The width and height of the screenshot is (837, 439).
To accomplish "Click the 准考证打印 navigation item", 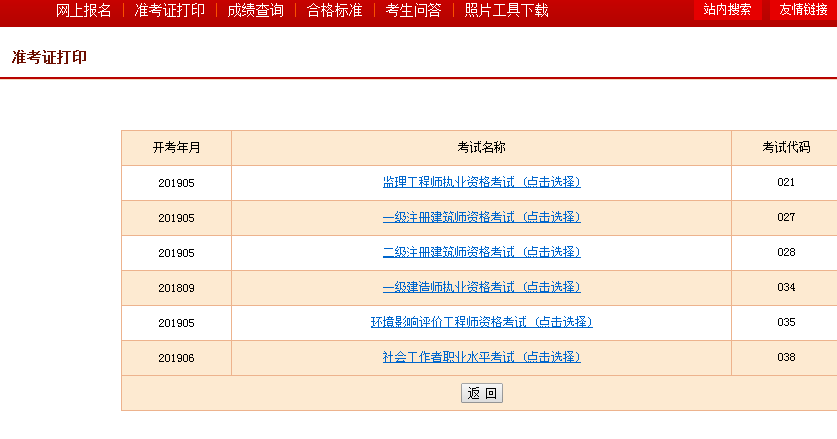I will tap(169, 10).
